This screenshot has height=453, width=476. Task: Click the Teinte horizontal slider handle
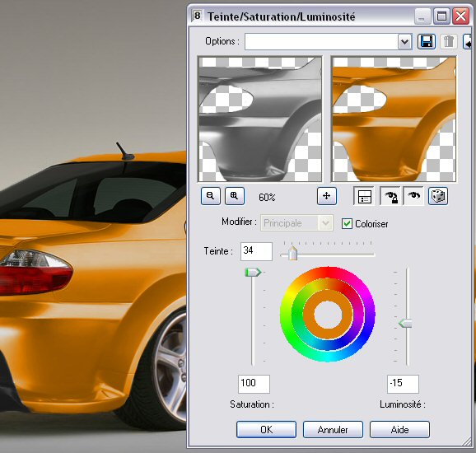(293, 254)
